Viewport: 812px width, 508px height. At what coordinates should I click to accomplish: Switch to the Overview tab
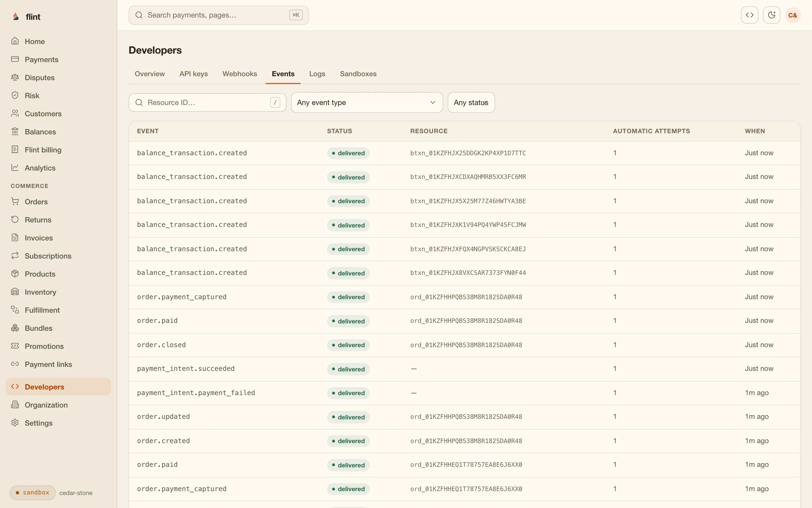pyautogui.click(x=150, y=74)
